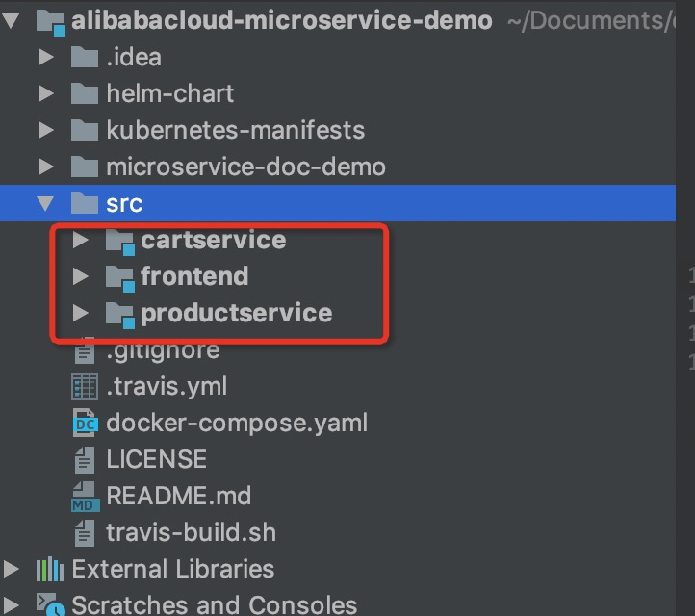Click the travis-build.sh file icon
The image size is (695, 616).
point(86,532)
